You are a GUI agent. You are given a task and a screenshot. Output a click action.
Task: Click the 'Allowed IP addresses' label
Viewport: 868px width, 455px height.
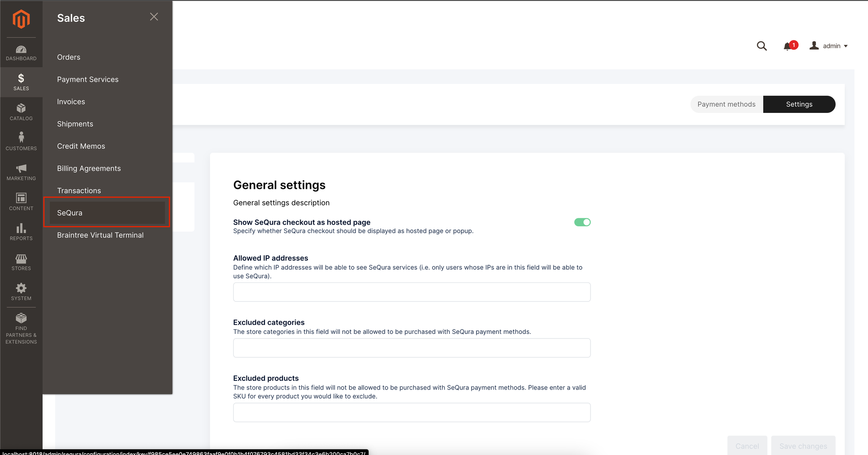(271, 258)
